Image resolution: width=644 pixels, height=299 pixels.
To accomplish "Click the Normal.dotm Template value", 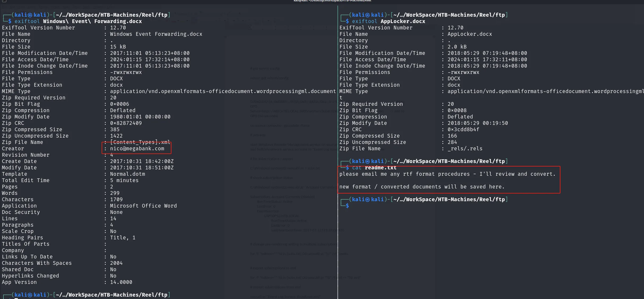I will point(128,174).
